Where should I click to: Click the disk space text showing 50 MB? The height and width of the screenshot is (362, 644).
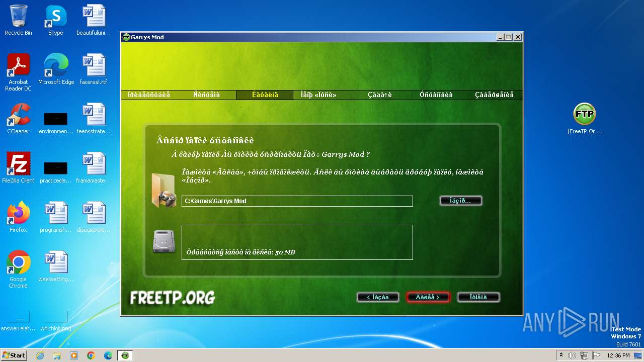pyautogui.click(x=240, y=252)
